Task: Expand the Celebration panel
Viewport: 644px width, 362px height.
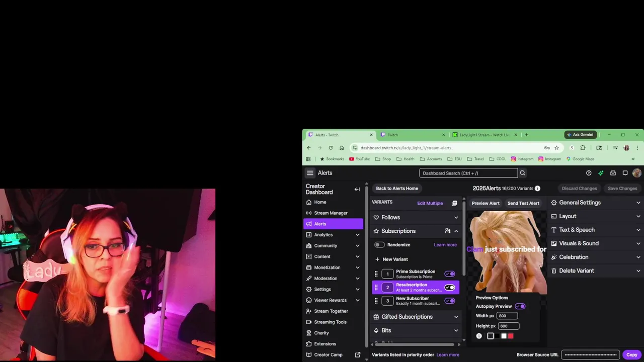Action: (x=596, y=257)
